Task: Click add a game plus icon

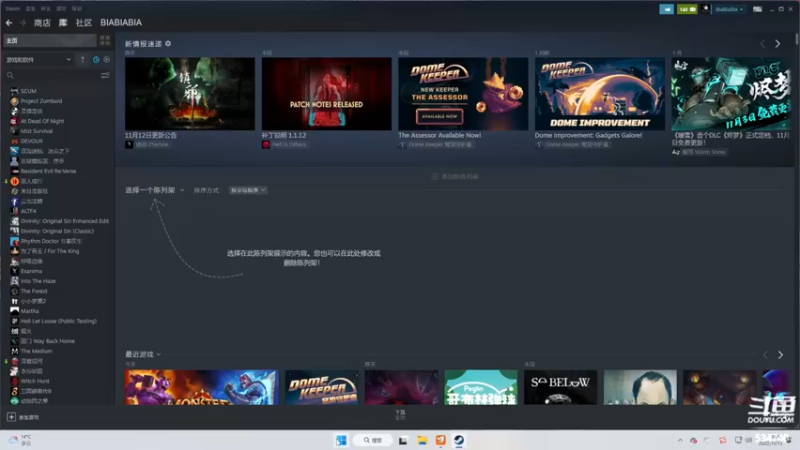Action: [x=11, y=417]
